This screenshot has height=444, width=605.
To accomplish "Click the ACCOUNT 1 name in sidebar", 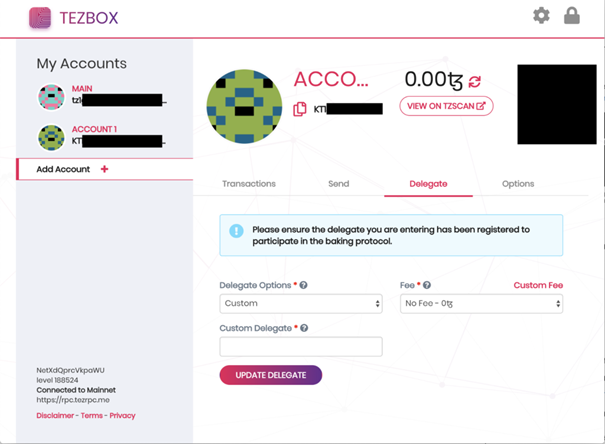I will [95, 129].
